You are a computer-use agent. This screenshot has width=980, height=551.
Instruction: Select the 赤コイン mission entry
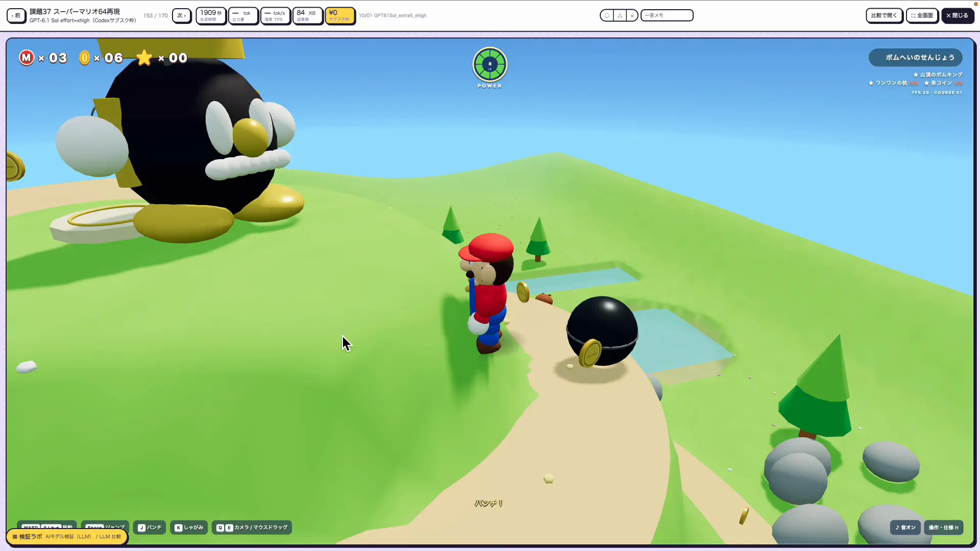click(x=943, y=83)
